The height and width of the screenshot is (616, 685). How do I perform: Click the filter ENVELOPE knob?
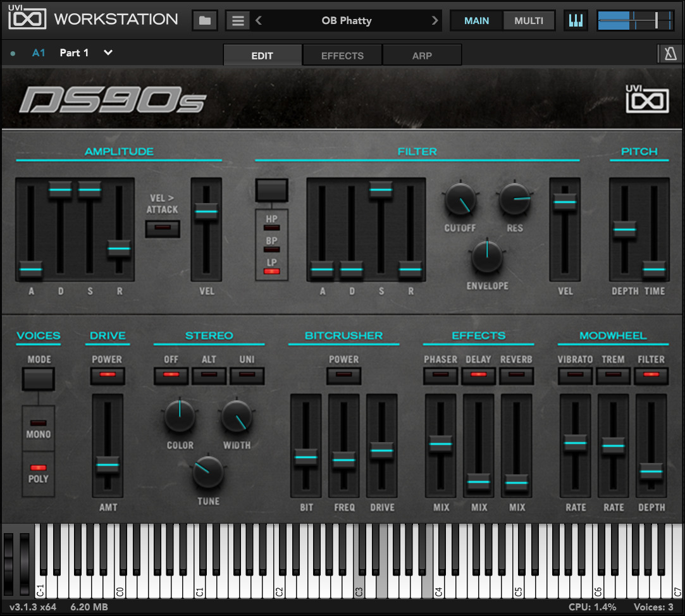487,256
